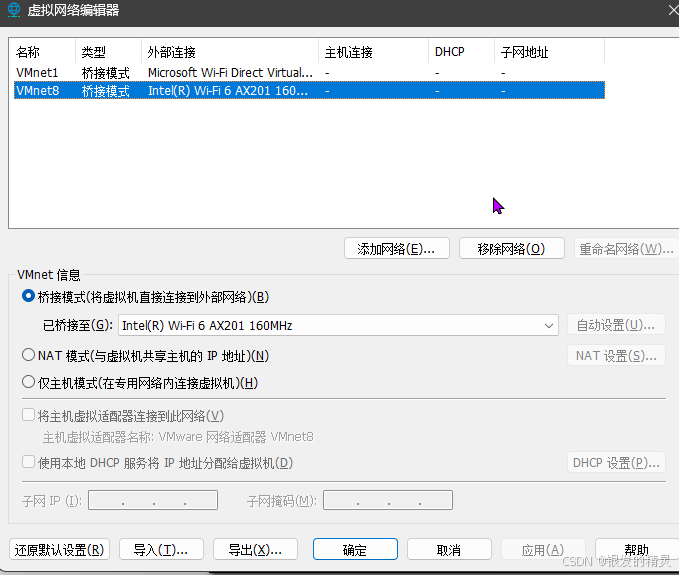Click the VMware 网络适配器 VMnet8 text
Image resolution: width=679 pixels, height=575 pixels.
pyautogui.click(x=236, y=436)
